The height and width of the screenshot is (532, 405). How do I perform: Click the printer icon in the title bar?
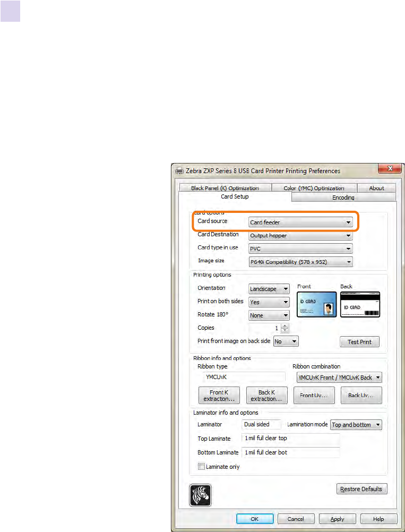[179, 171]
